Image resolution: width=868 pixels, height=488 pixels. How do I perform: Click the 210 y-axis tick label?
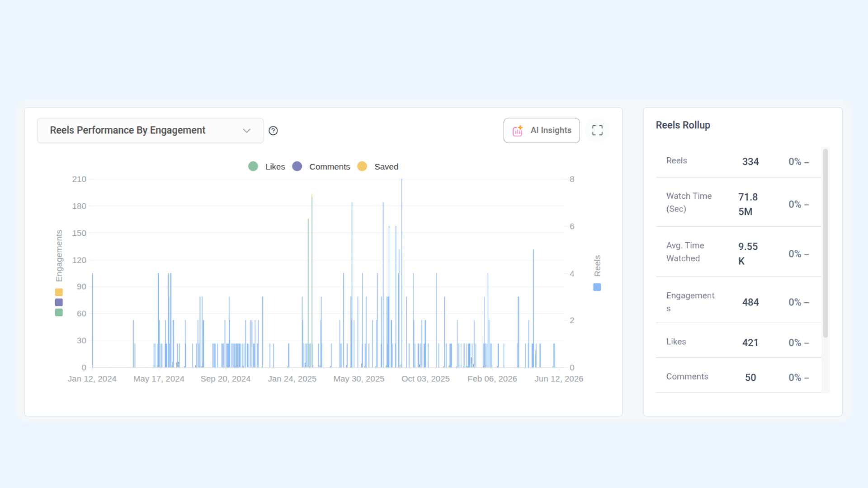click(79, 179)
